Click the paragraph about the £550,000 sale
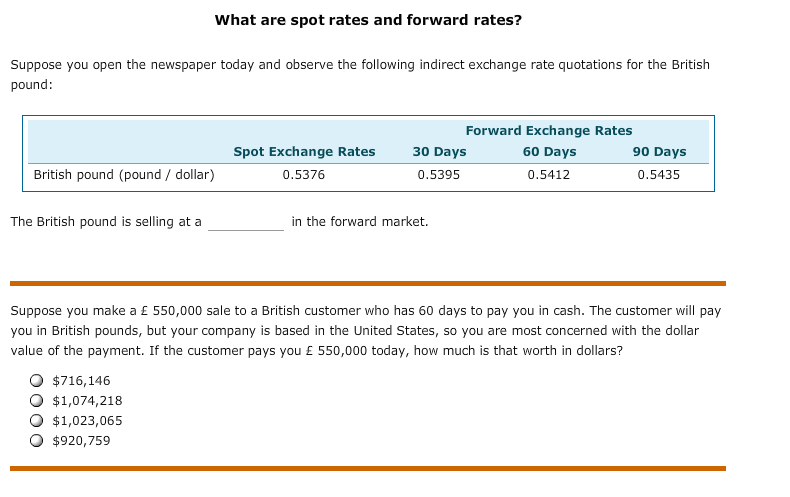 click(x=366, y=331)
